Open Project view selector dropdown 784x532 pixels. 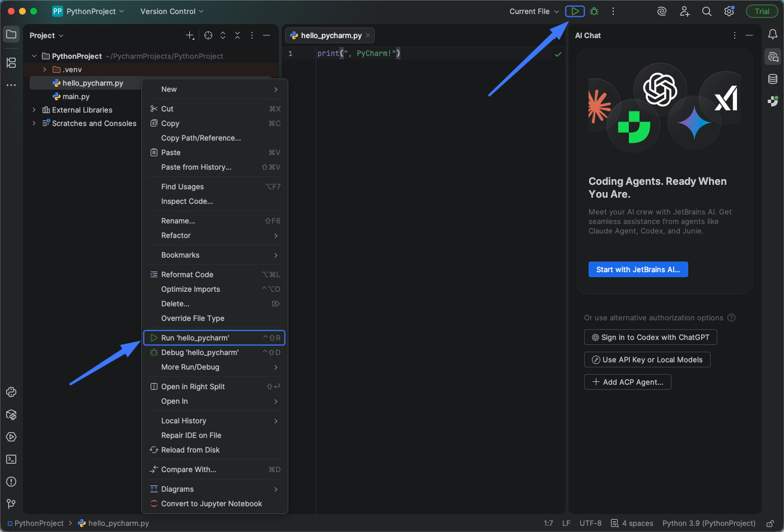click(x=46, y=35)
